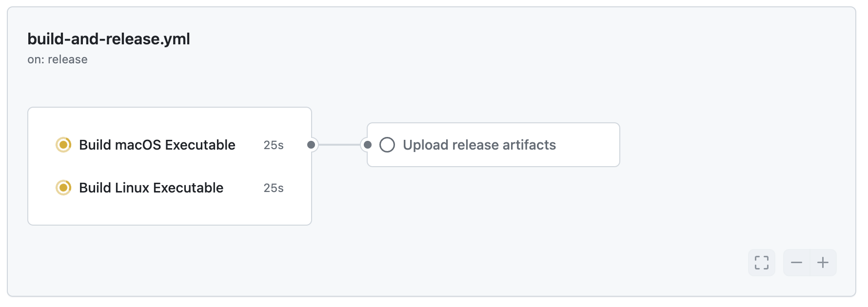Click the Linux build in-progress status icon

(63, 188)
